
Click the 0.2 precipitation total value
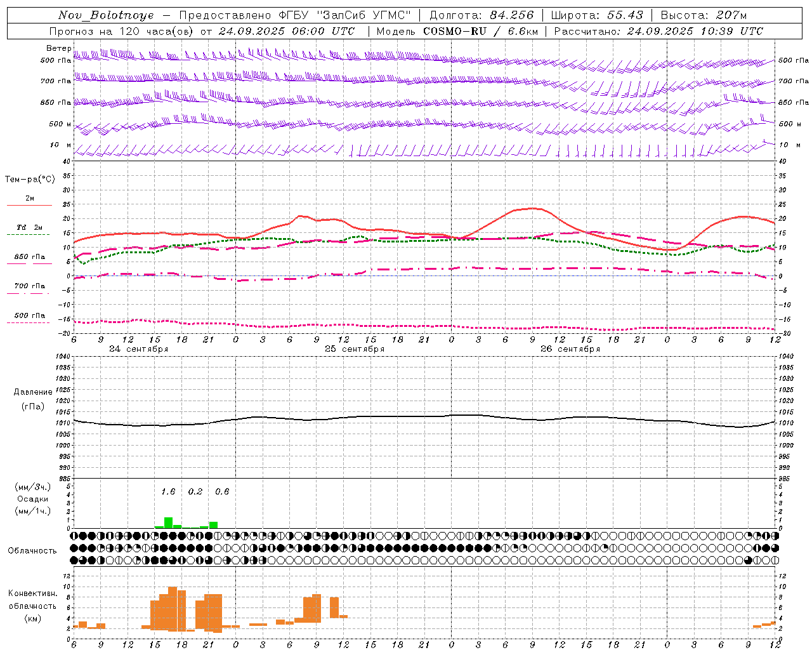tap(195, 491)
